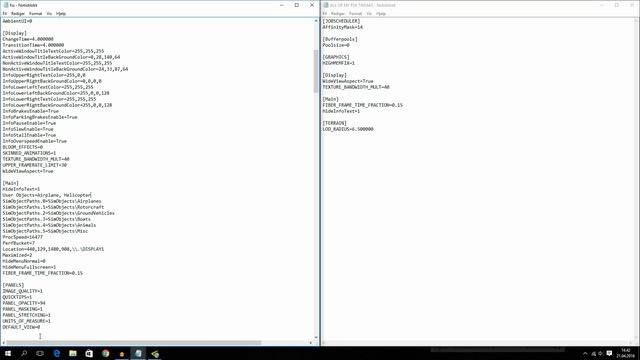Close the left Notepad window
Screen dimensions: 640x360
(x=312, y=5)
